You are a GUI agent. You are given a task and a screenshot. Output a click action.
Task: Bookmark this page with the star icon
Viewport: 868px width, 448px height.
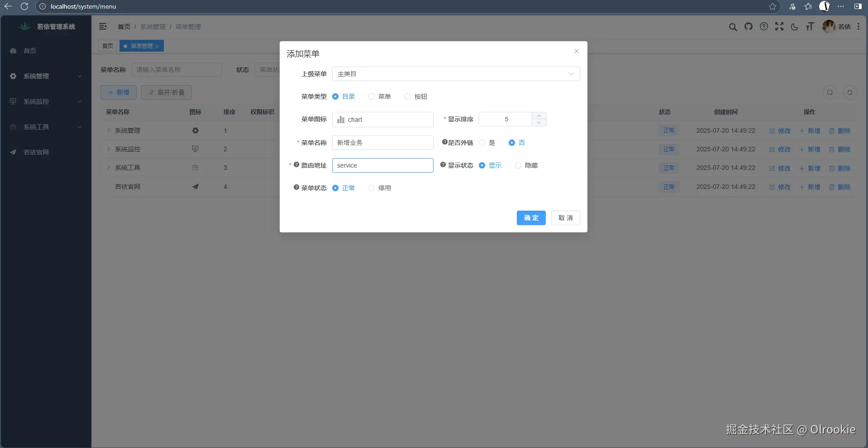point(773,6)
